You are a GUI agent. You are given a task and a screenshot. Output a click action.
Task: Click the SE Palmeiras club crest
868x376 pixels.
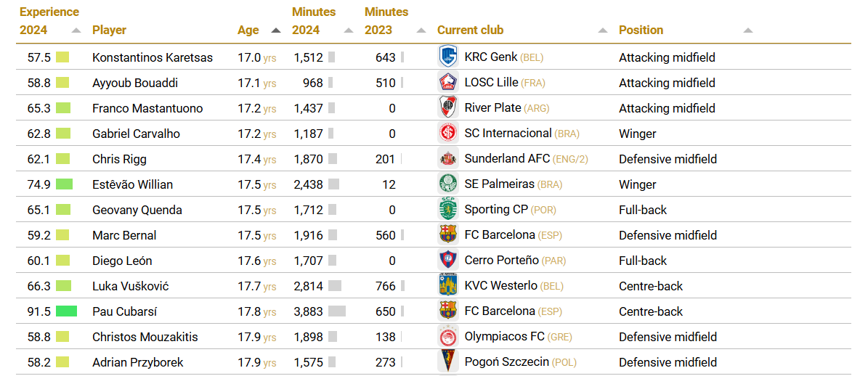[448, 184]
